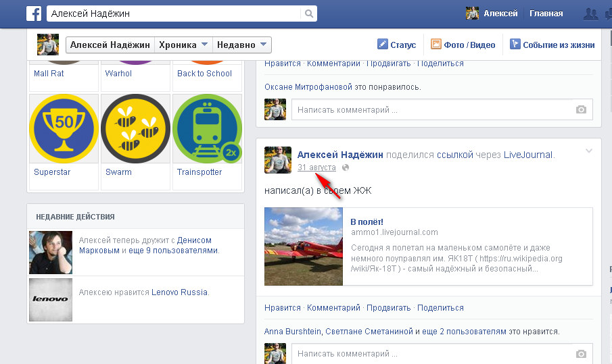Open the В полёт! article title
The height and width of the screenshot is (364, 612).
(367, 222)
